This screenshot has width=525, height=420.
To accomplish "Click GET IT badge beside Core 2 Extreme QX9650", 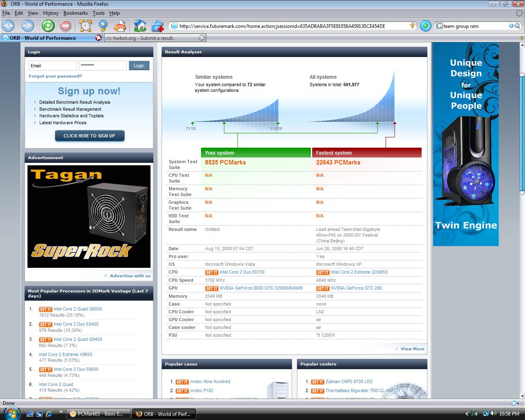I will pos(323,272).
